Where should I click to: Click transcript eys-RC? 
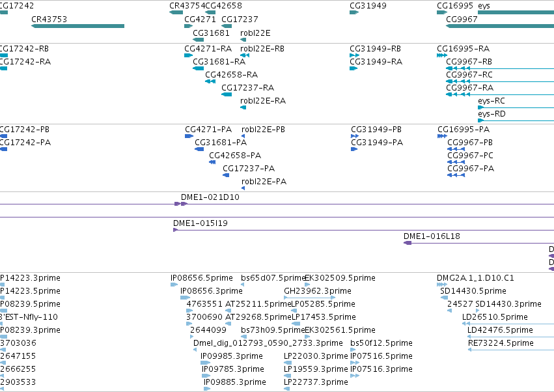[x=492, y=101]
